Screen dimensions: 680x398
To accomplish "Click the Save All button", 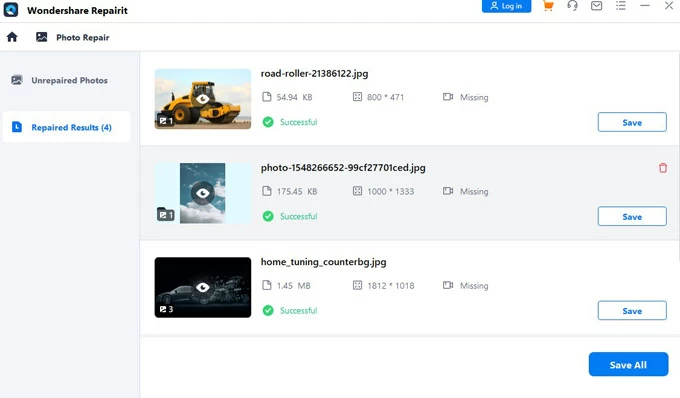I will click(x=628, y=364).
